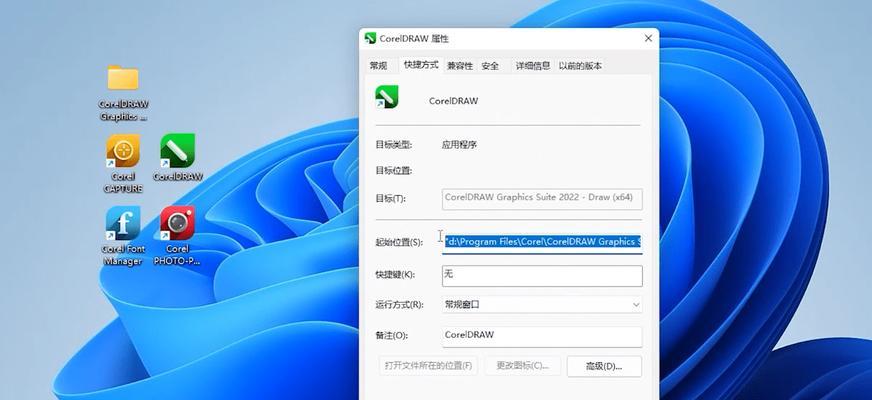Screen dimensions: 872x400
Task: Open the 运行方式(R) dropdown
Action: [542, 305]
